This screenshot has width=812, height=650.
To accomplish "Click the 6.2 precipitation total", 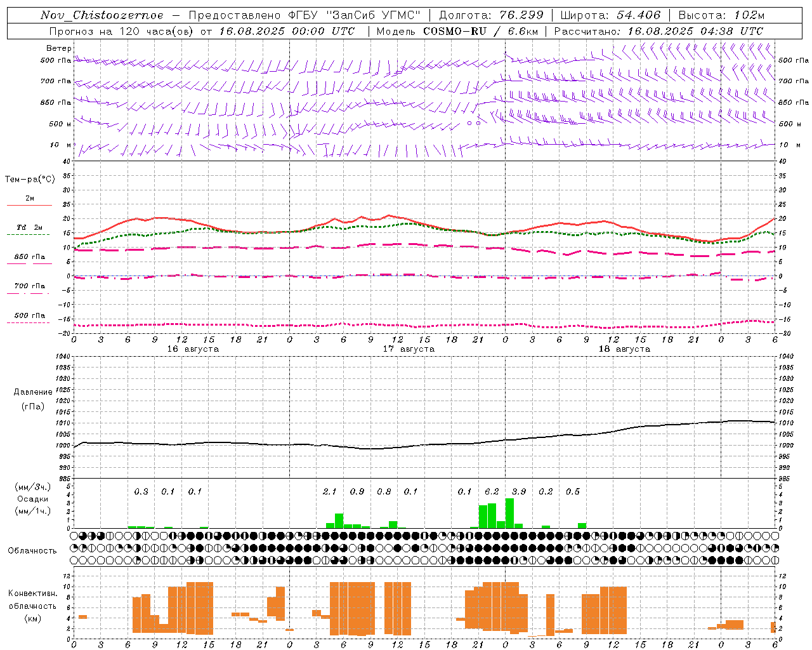I will (492, 491).
